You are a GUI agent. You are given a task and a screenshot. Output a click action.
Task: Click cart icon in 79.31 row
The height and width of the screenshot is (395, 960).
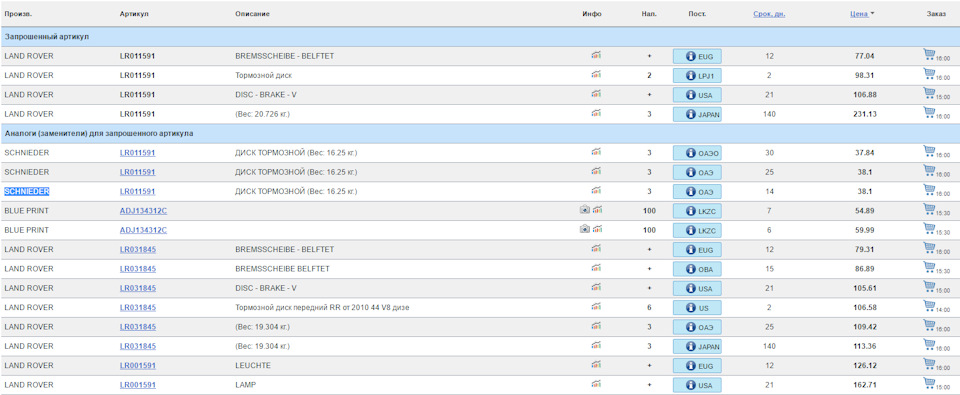point(929,249)
